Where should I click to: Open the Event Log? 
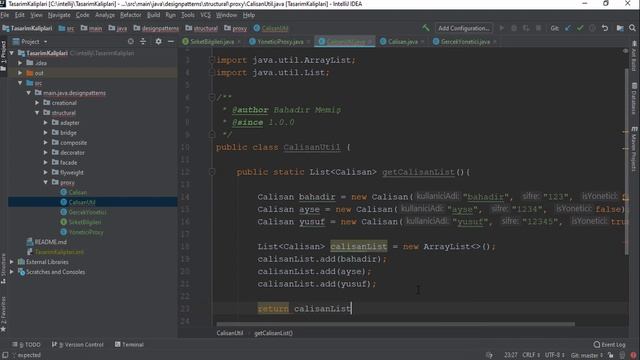click(609, 344)
